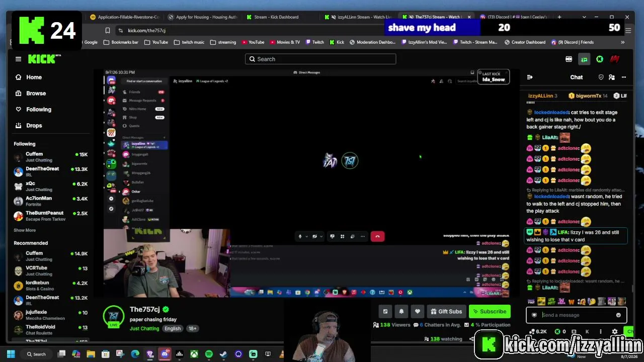Open Movies & TV bookmark
Viewport: 644px width, 362px height.
coord(285,42)
